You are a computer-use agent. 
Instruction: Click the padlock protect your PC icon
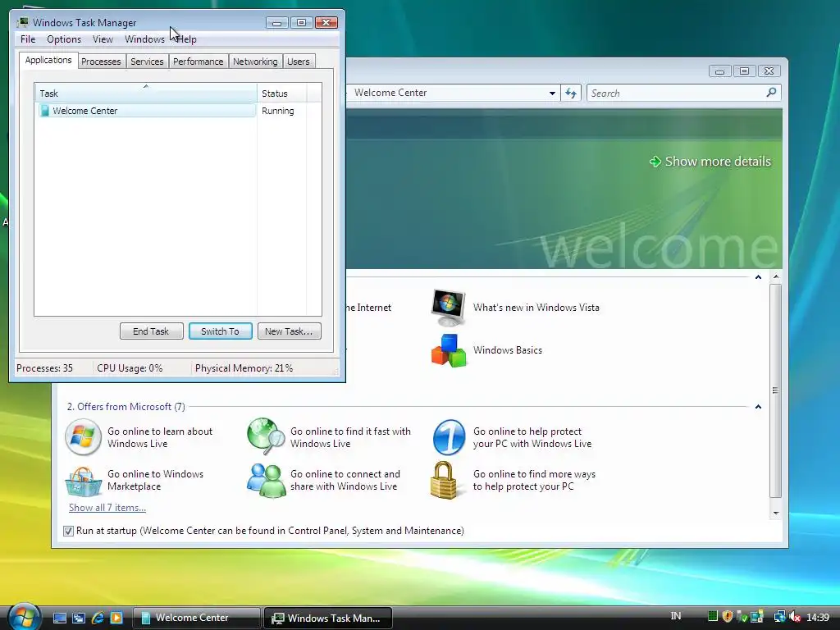444,480
